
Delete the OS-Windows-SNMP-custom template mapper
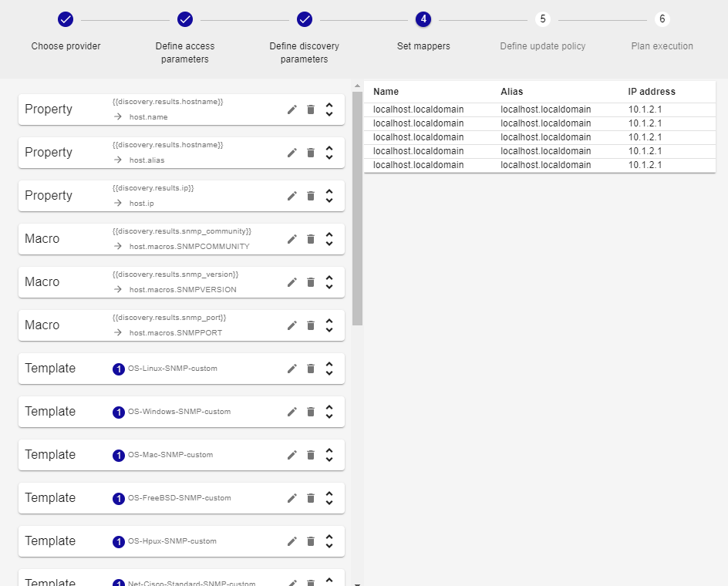pos(311,412)
